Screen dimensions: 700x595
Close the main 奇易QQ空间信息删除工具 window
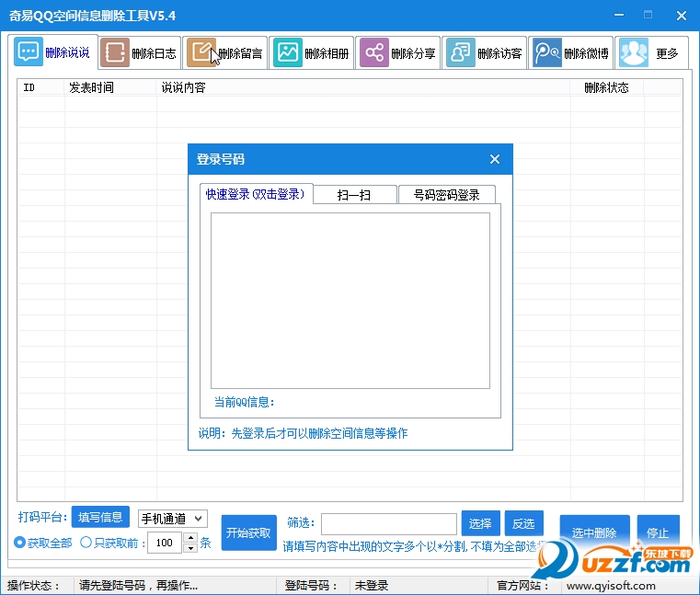click(682, 16)
